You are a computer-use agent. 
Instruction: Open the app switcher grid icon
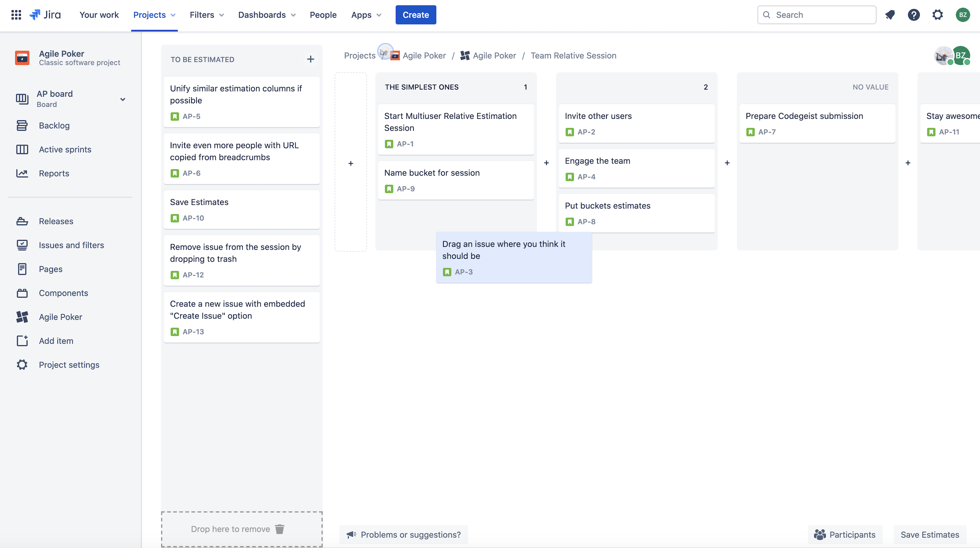(x=16, y=15)
